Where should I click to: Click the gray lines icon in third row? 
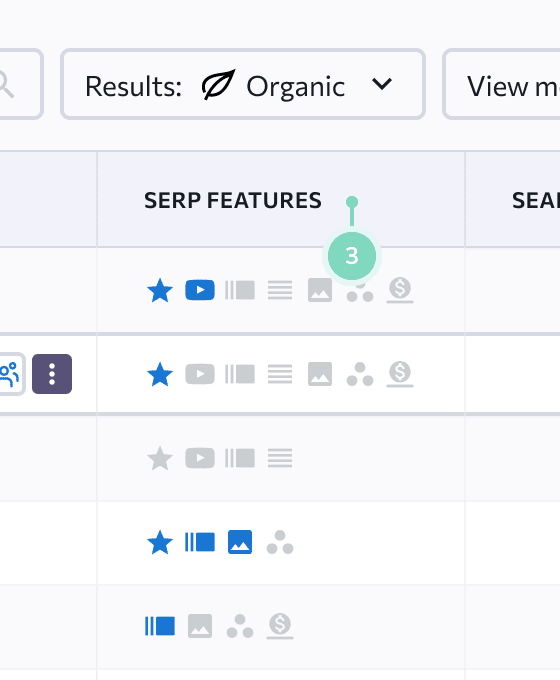(280, 458)
